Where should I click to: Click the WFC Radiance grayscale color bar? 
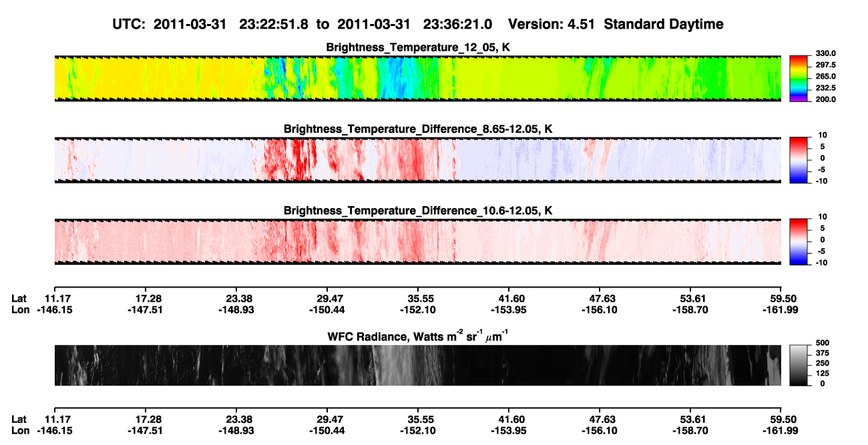pos(799,365)
